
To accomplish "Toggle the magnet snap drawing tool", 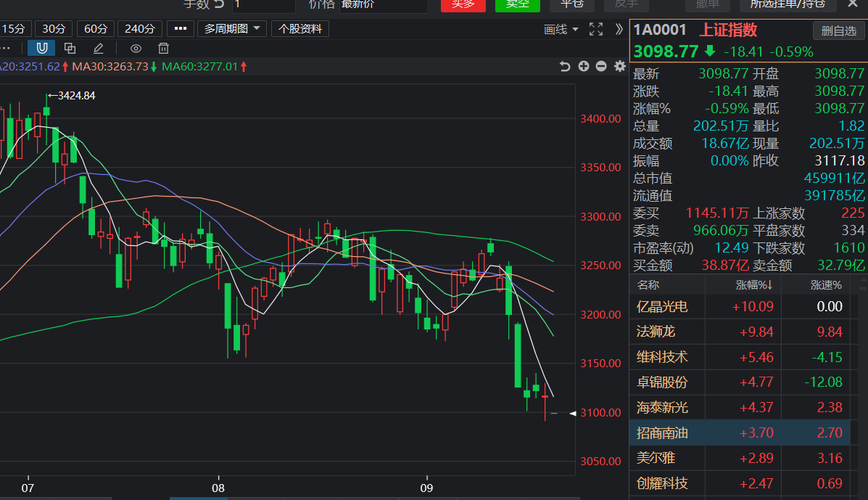I will pyautogui.click(x=41, y=48).
